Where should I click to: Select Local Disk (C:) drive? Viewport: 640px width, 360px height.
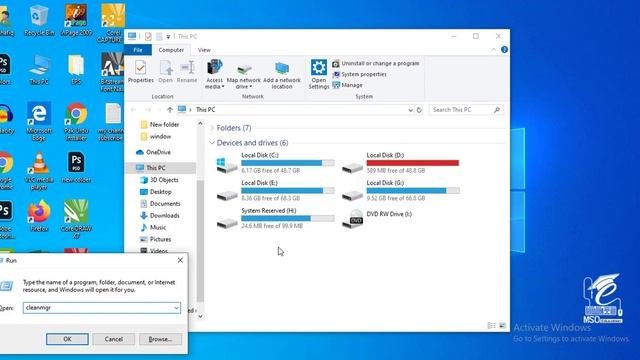(x=276, y=163)
